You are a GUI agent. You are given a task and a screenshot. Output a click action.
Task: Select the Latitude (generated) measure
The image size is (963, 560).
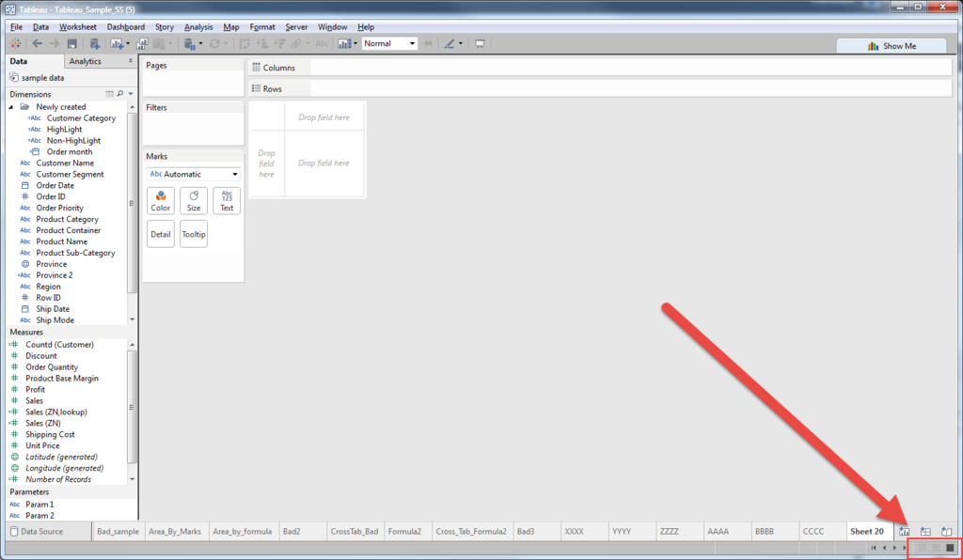point(61,457)
